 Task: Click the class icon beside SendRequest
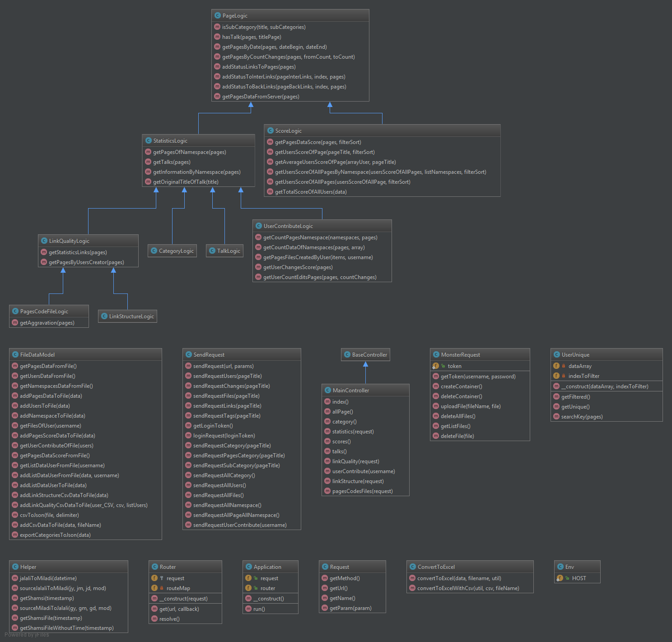tap(189, 354)
